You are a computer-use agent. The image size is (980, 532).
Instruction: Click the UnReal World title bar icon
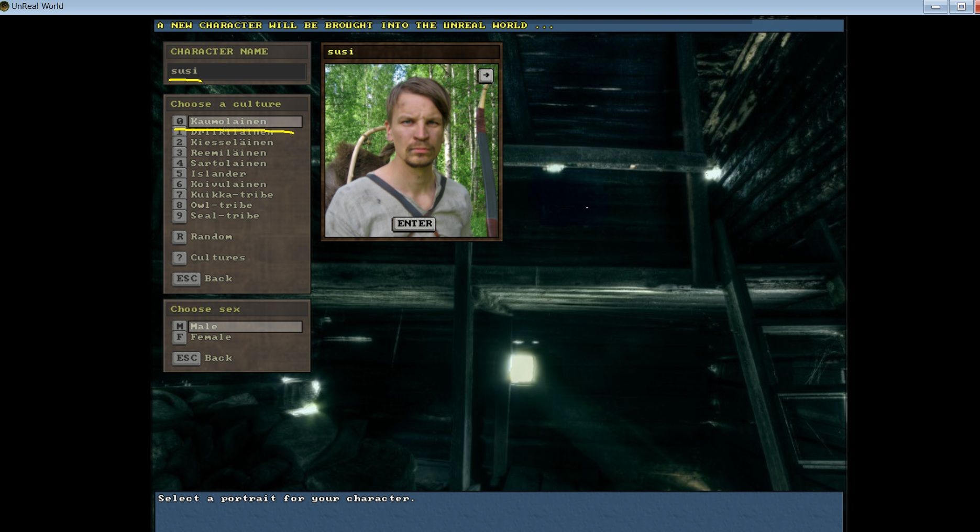(5, 6)
